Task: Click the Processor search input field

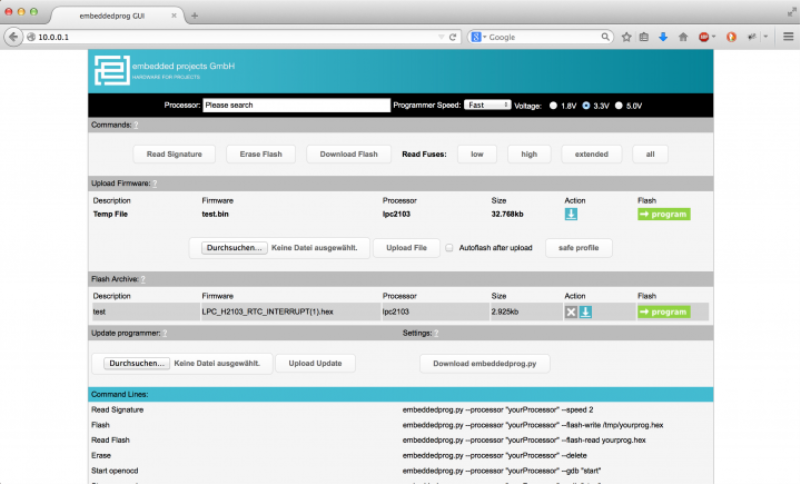Action: [x=295, y=105]
